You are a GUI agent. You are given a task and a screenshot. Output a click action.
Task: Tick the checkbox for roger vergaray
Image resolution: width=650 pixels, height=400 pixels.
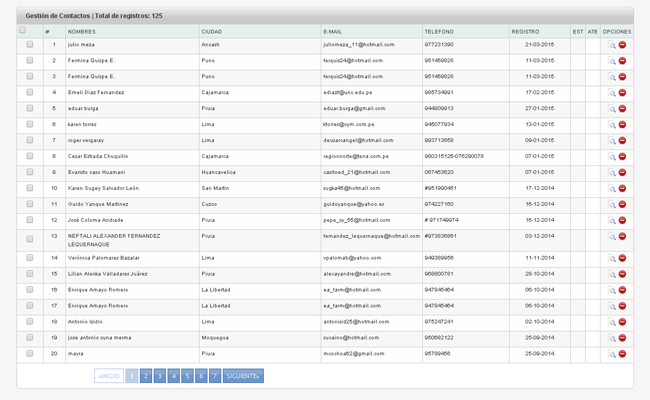[x=30, y=140]
